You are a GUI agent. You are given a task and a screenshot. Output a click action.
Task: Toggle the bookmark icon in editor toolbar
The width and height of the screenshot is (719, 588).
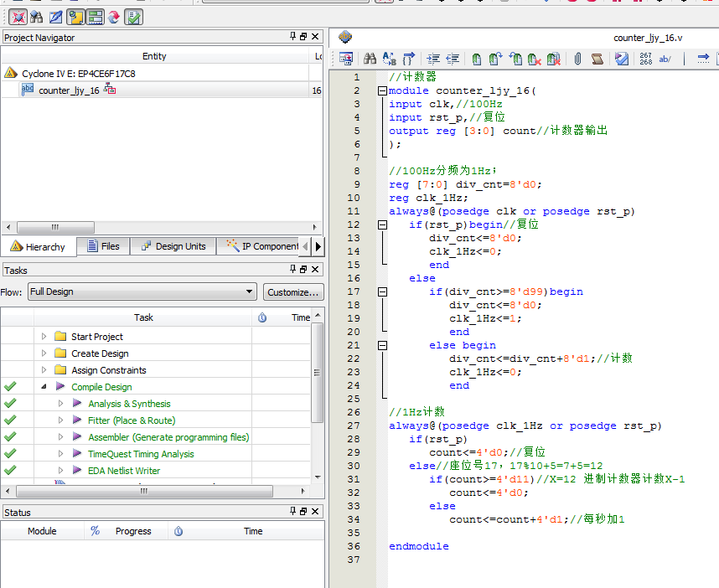click(x=475, y=59)
